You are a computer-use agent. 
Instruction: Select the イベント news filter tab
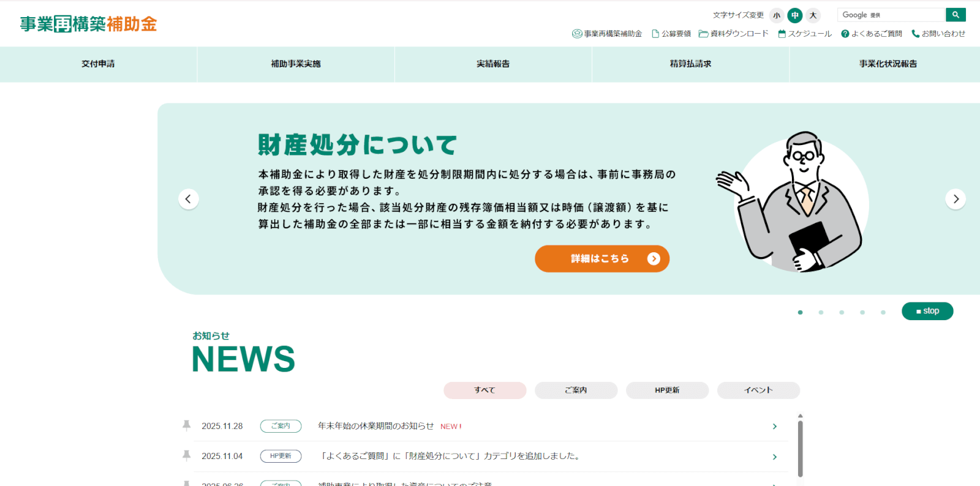point(759,390)
